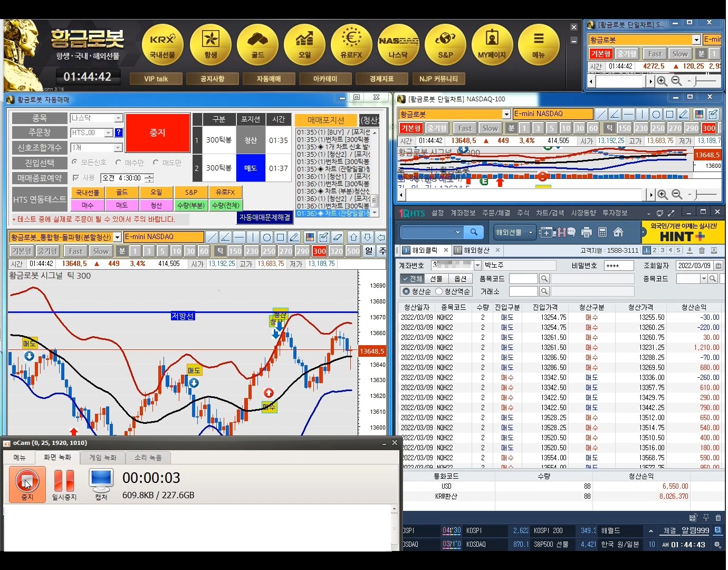Open the right 종목코드 dropdown arrow
The height and width of the screenshot is (570, 728).
tap(704, 279)
